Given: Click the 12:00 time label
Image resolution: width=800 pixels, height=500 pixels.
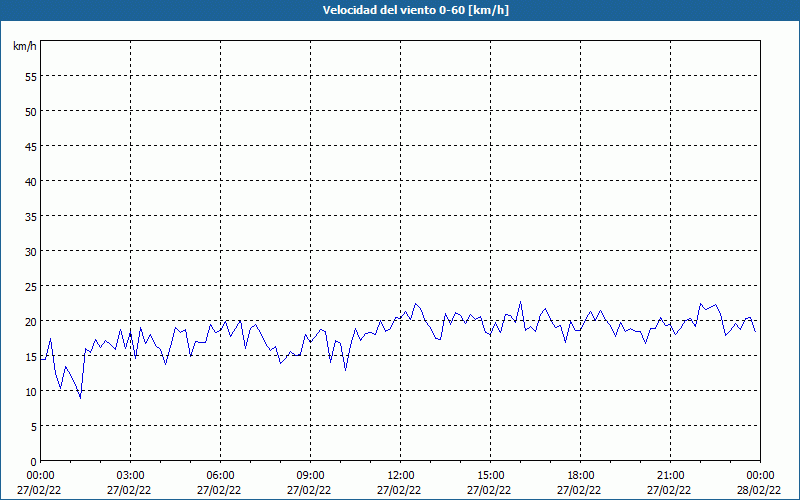Looking at the screenshot, I should pos(401,476).
